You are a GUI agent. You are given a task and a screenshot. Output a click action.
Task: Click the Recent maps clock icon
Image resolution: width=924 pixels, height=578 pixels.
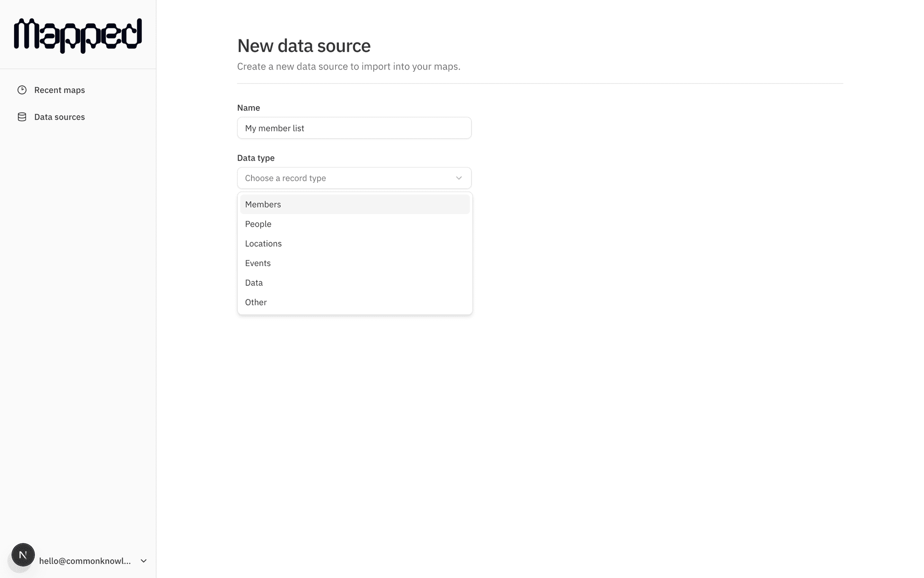pyautogui.click(x=22, y=90)
